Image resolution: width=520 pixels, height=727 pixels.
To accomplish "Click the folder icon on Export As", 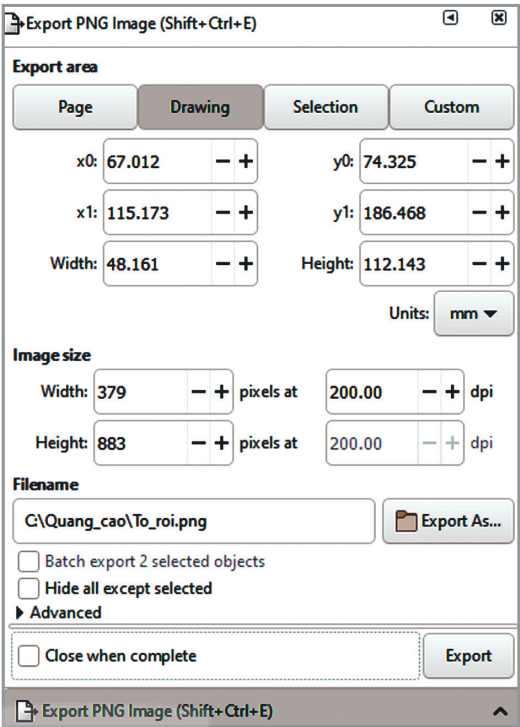I will 406,521.
